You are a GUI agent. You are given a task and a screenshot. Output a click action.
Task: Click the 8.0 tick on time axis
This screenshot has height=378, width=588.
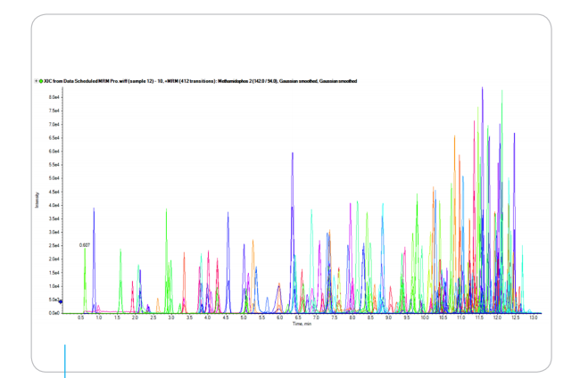coord(352,318)
